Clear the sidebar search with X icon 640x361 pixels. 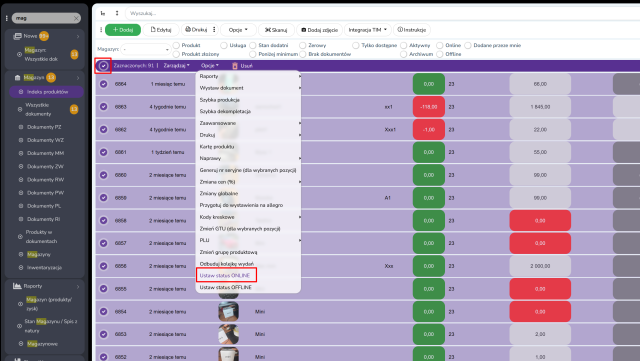click(x=76, y=18)
